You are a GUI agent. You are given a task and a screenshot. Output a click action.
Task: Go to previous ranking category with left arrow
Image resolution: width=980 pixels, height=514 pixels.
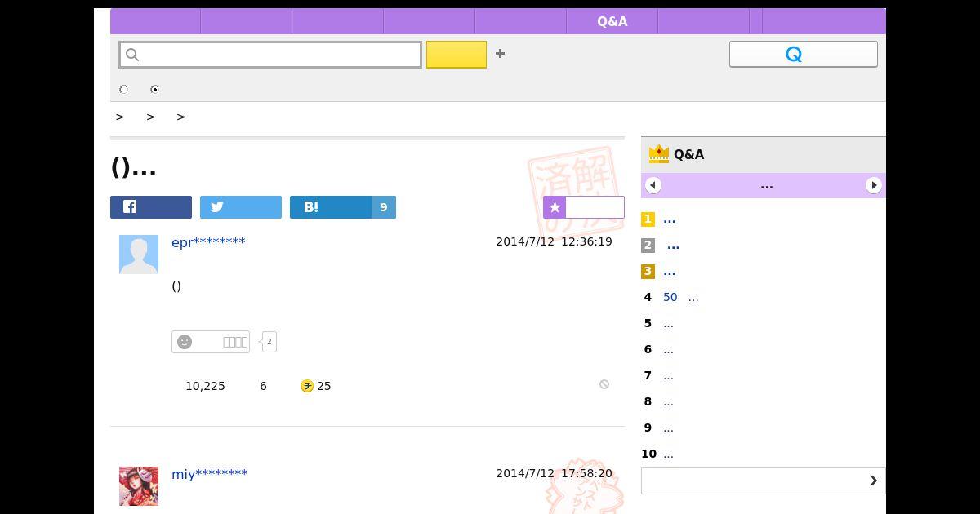[x=653, y=185]
